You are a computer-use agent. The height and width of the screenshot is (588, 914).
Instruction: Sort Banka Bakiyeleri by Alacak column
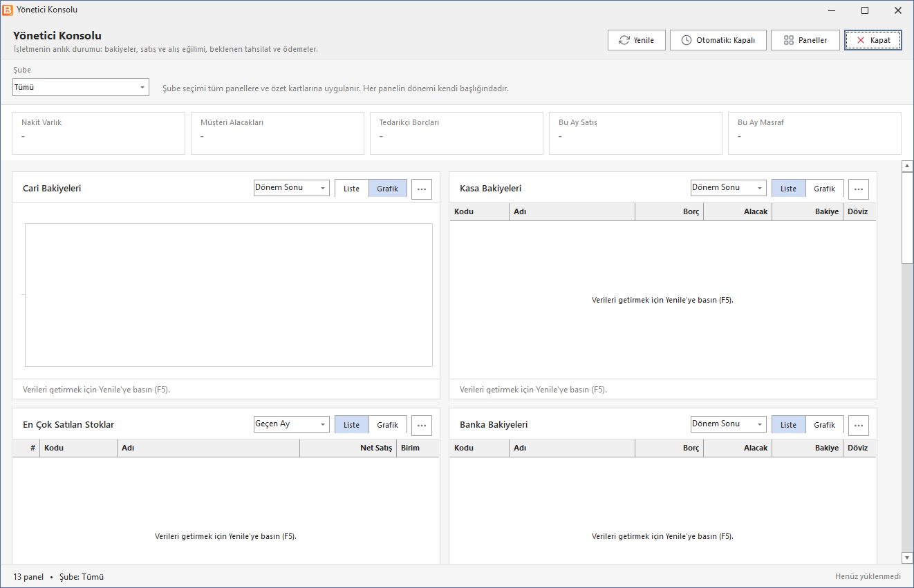(x=738, y=448)
